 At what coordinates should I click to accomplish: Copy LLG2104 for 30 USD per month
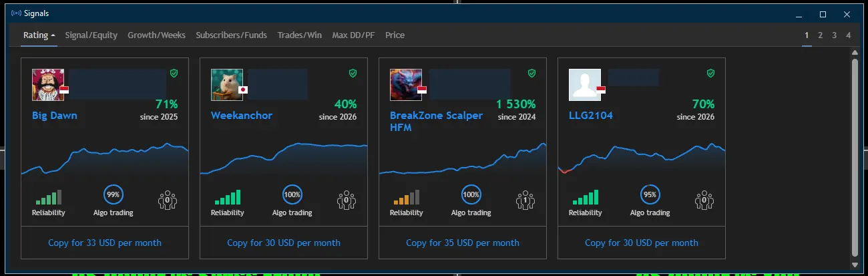pos(642,243)
